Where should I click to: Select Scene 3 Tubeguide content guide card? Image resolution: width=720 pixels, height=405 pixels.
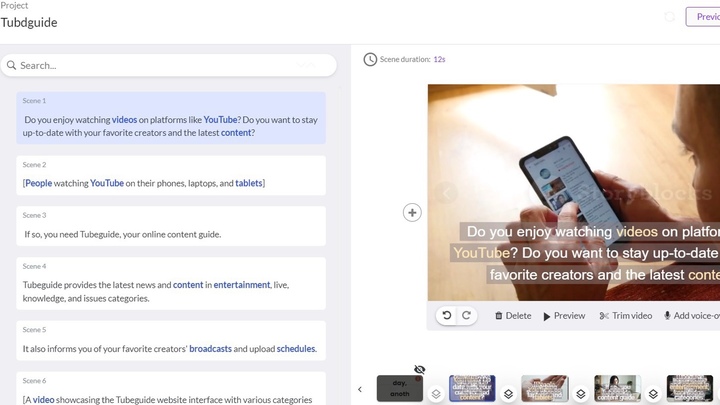click(x=171, y=226)
